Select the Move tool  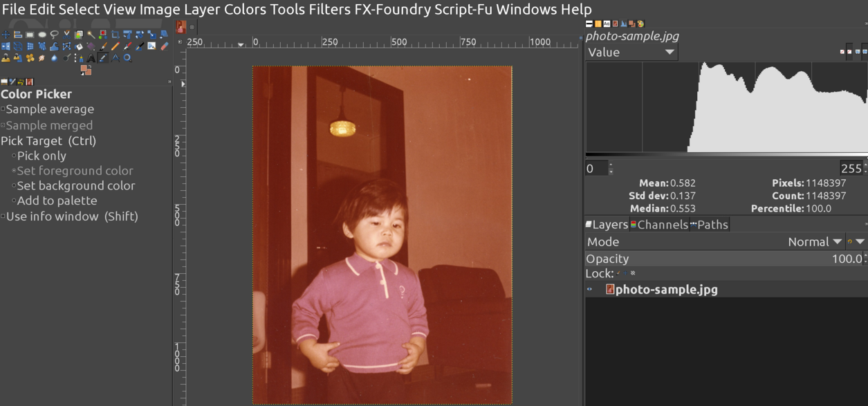pos(6,35)
